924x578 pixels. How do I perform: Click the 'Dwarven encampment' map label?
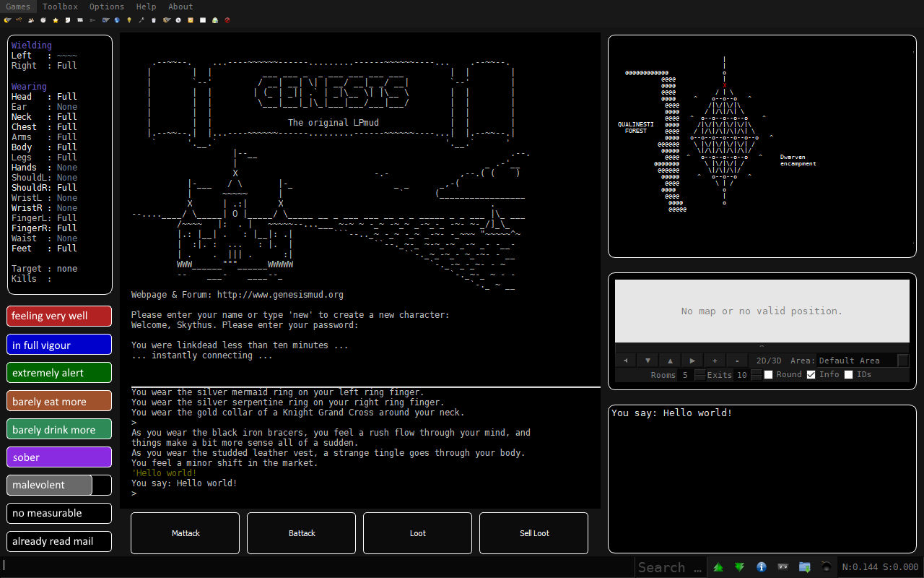pyautogui.click(x=798, y=160)
